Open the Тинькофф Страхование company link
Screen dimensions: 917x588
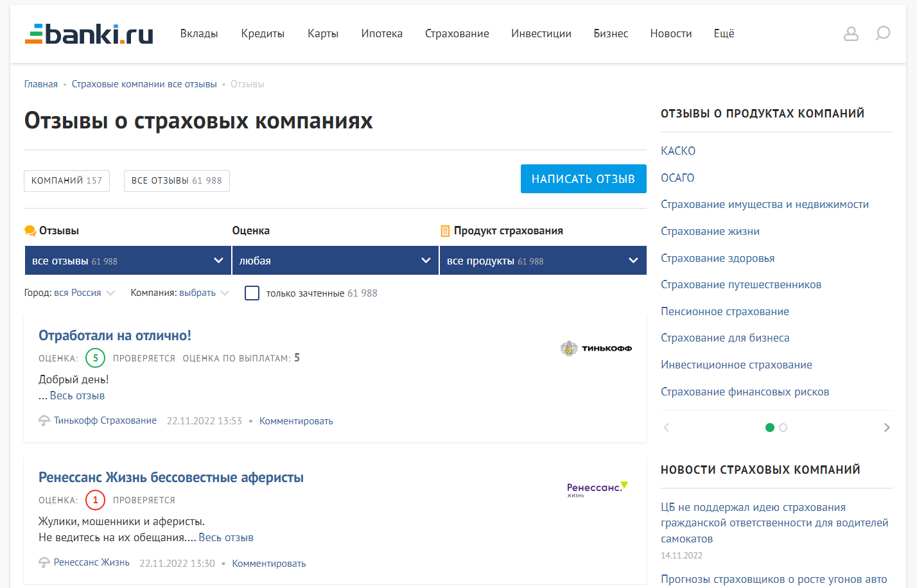(x=105, y=420)
